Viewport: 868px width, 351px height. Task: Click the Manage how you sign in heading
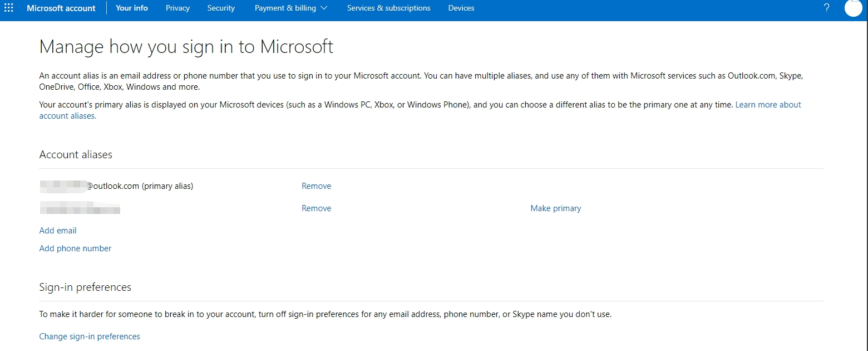click(x=186, y=46)
